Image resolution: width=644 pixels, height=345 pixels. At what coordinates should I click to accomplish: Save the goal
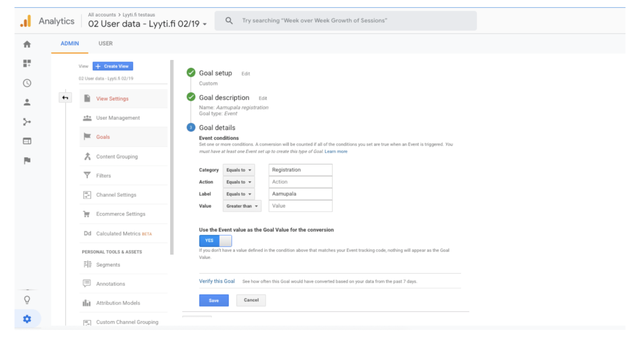tap(214, 300)
